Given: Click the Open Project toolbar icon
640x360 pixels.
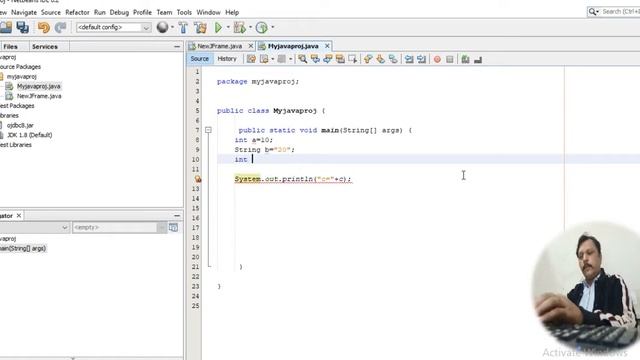Looking at the screenshot, I should [x=6, y=27].
